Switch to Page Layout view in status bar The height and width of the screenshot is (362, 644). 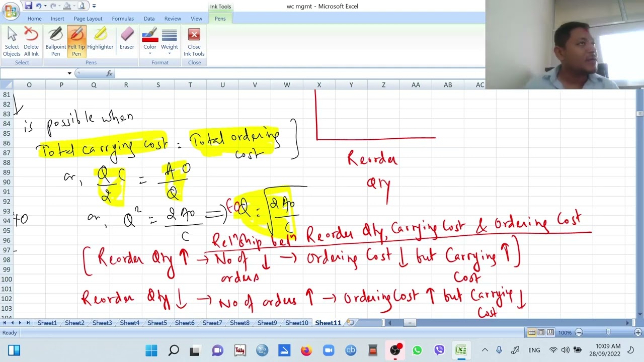click(541, 332)
